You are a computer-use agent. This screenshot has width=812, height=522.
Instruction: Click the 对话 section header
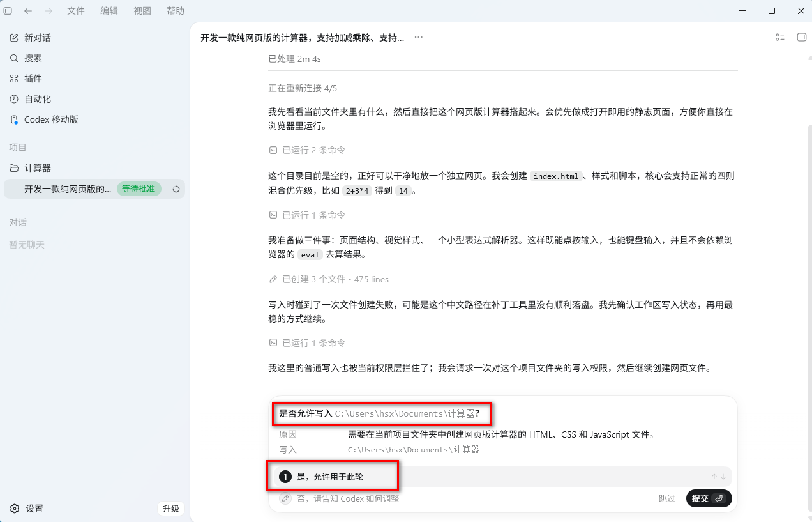18,223
